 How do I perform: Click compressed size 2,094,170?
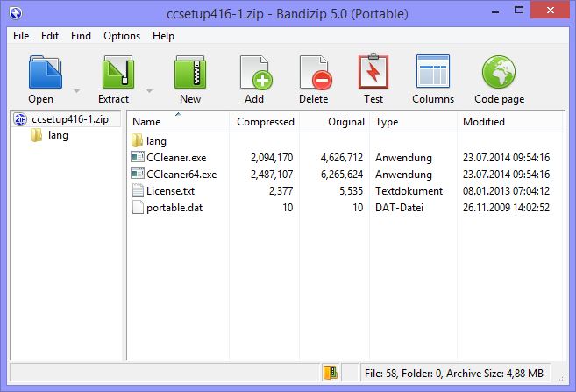(x=272, y=158)
